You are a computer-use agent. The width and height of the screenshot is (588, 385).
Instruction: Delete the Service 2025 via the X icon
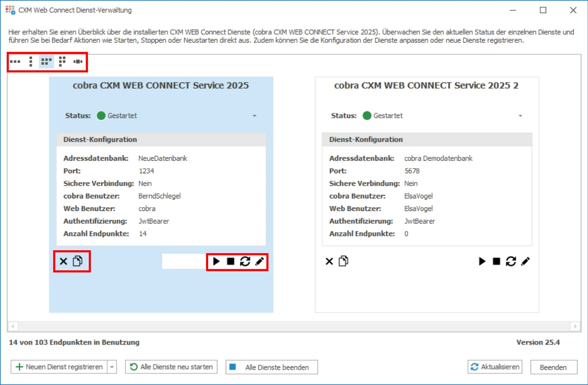click(x=63, y=261)
